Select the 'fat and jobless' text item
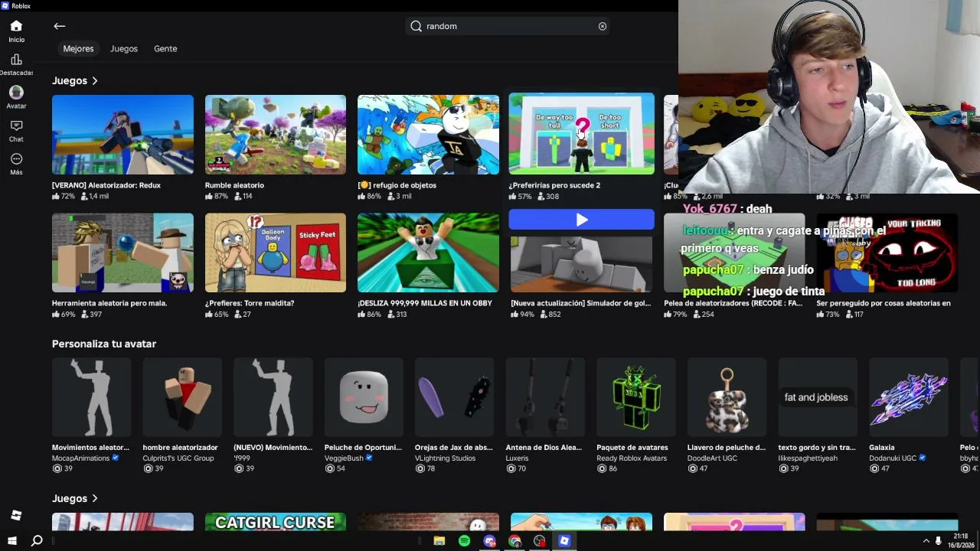Viewport: 980px width, 551px height. click(x=818, y=398)
